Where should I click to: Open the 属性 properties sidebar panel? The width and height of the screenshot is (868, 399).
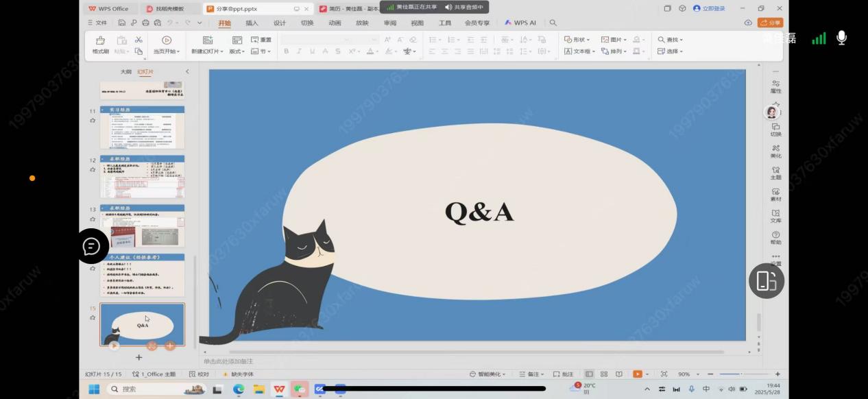tap(775, 85)
